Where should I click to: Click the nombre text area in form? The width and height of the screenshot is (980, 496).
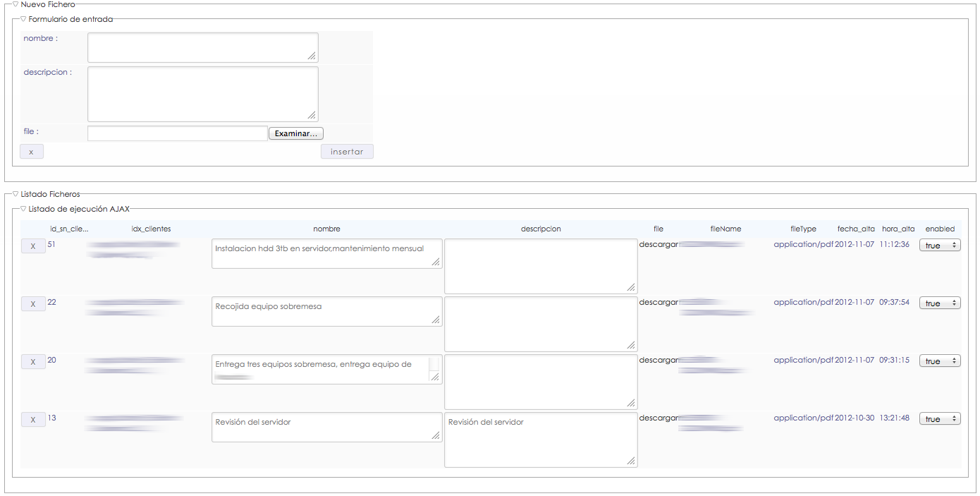202,47
